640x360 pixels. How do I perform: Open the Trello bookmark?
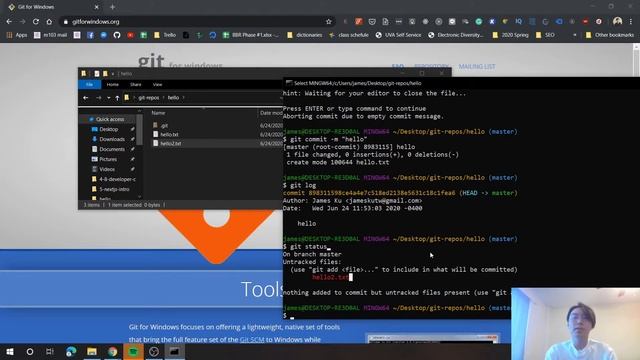tap(165, 35)
